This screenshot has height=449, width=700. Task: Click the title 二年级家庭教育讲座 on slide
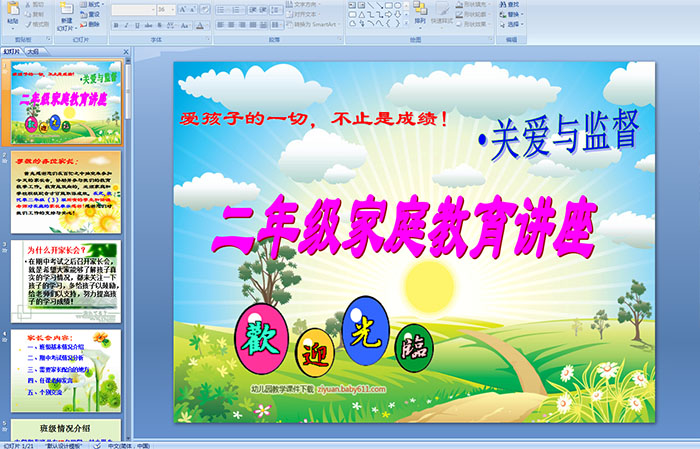coord(405,227)
